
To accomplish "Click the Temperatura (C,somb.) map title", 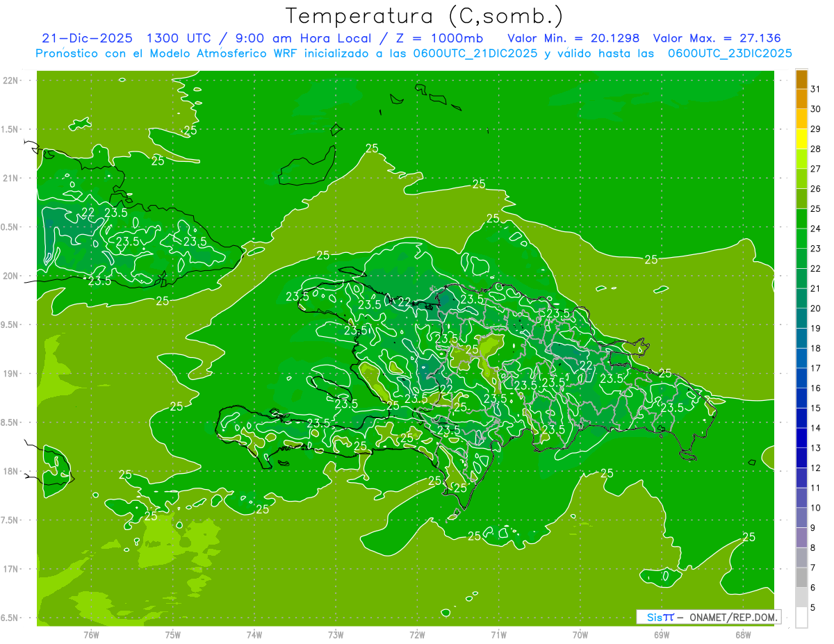I will [425, 15].
